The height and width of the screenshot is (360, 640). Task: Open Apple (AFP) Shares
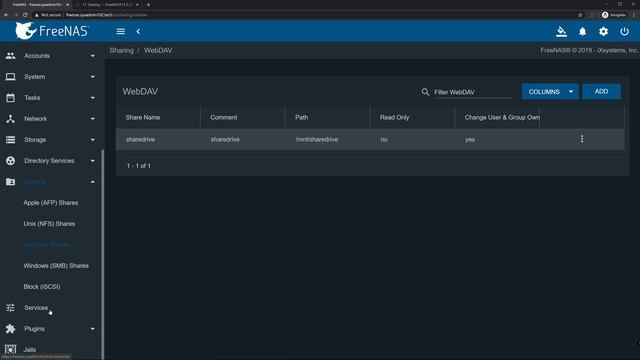pyautogui.click(x=51, y=203)
